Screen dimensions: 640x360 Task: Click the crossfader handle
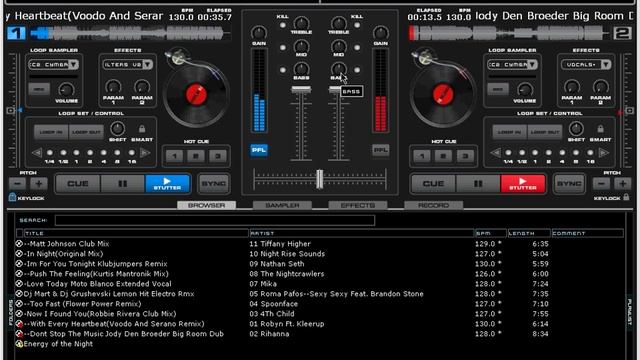tap(320, 179)
